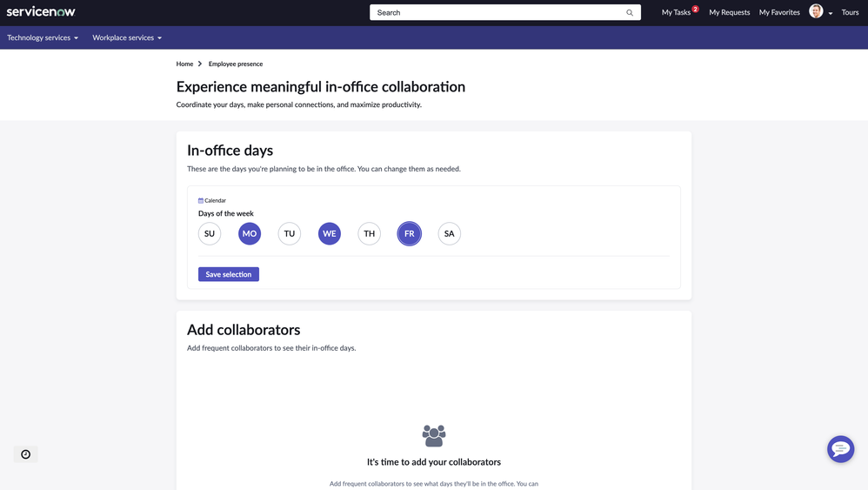Viewport: 868px width, 490px height.
Task: Toggle Sunday (SU) in-office day
Action: tap(210, 233)
